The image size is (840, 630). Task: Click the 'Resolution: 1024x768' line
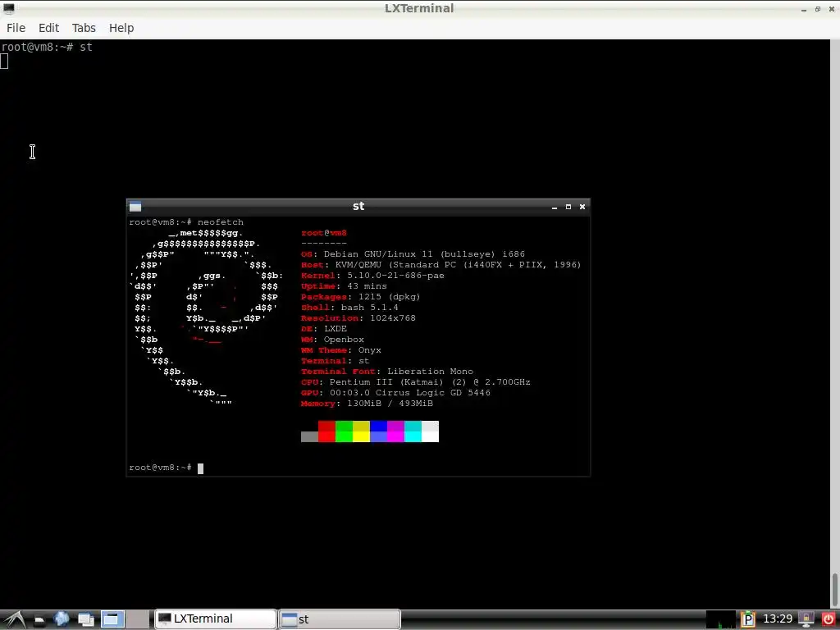coord(358,318)
